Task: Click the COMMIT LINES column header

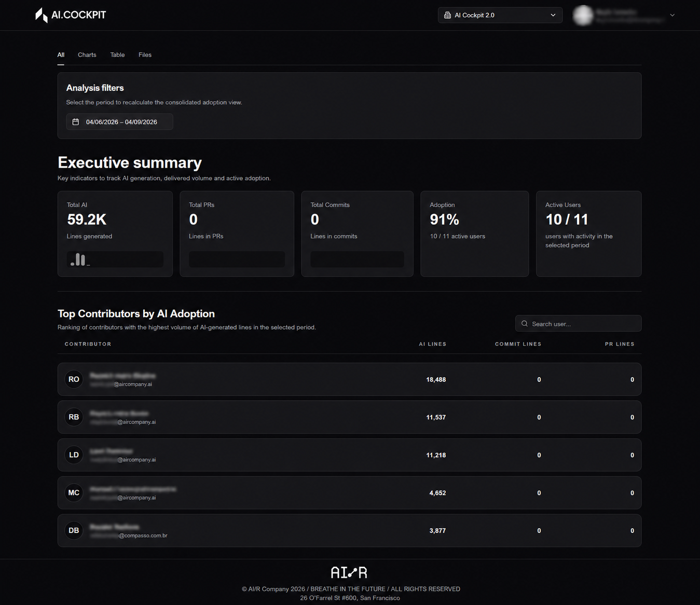Action: coord(518,344)
